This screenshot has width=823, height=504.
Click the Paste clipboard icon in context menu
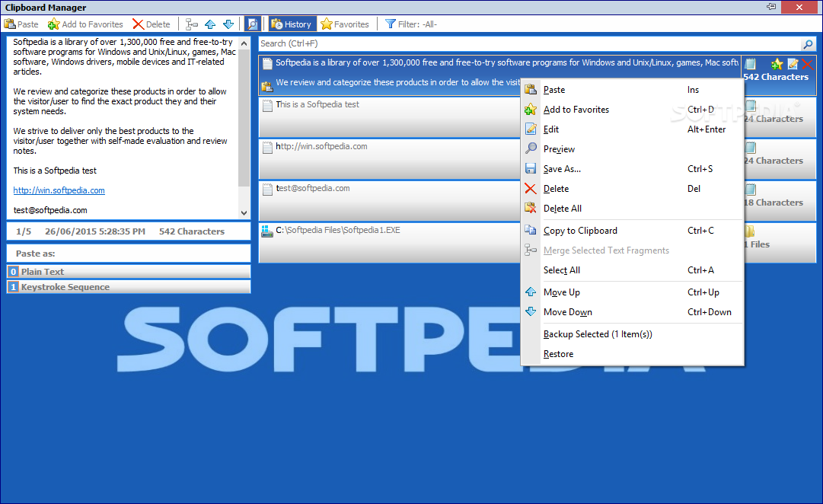pyautogui.click(x=531, y=90)
